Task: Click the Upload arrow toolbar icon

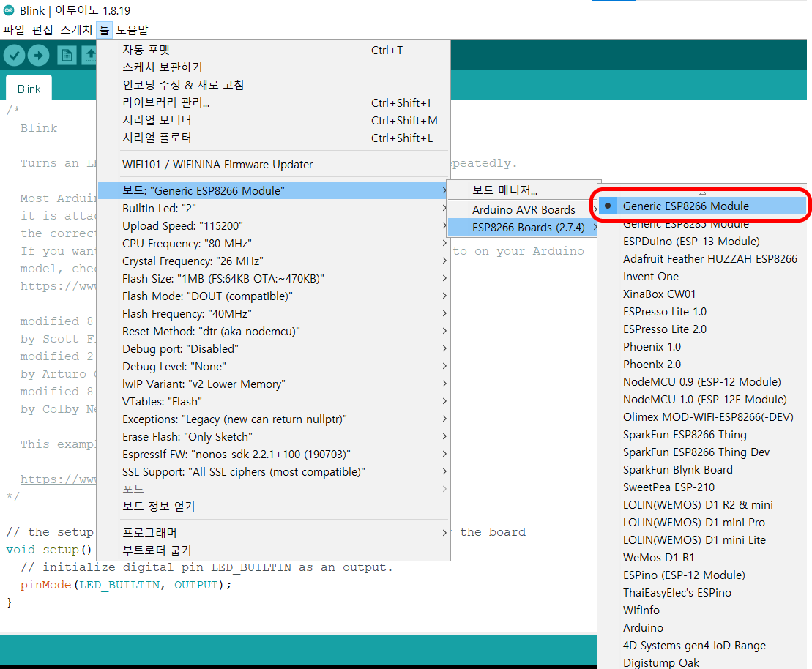Action: (x=38, y=56)
